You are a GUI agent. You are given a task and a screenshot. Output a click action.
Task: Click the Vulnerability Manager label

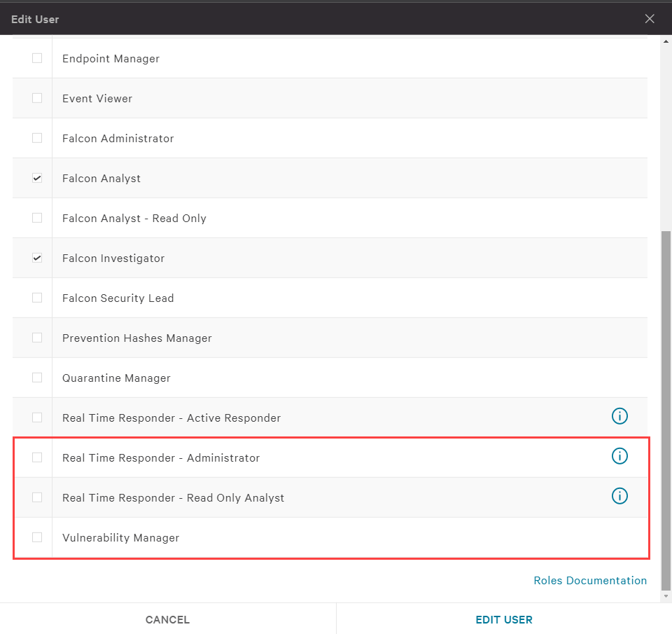point(121,537)
